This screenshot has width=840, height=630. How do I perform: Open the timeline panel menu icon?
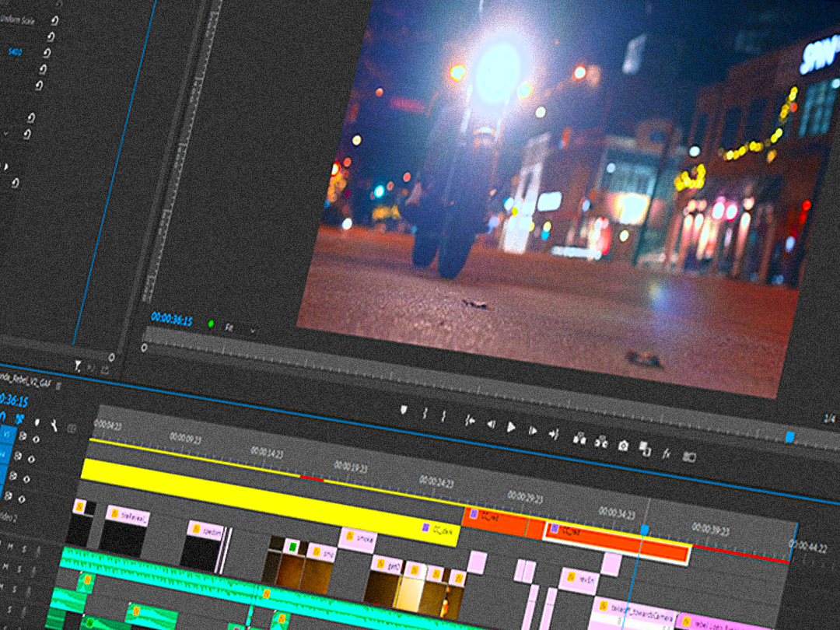59,385
